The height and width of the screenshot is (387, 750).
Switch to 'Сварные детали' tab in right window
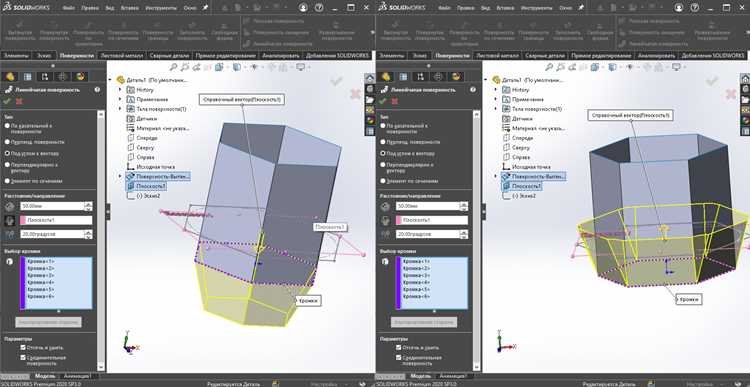545,55
